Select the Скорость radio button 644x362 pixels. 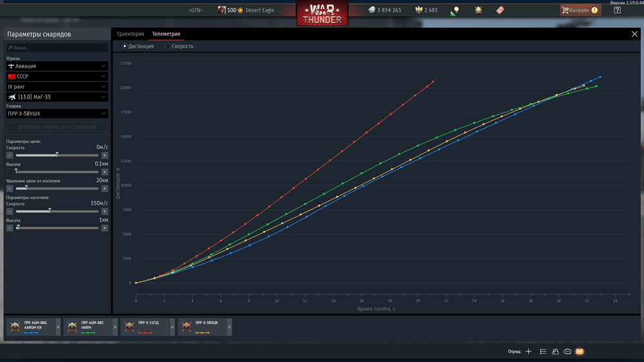(x=168, y=46)
